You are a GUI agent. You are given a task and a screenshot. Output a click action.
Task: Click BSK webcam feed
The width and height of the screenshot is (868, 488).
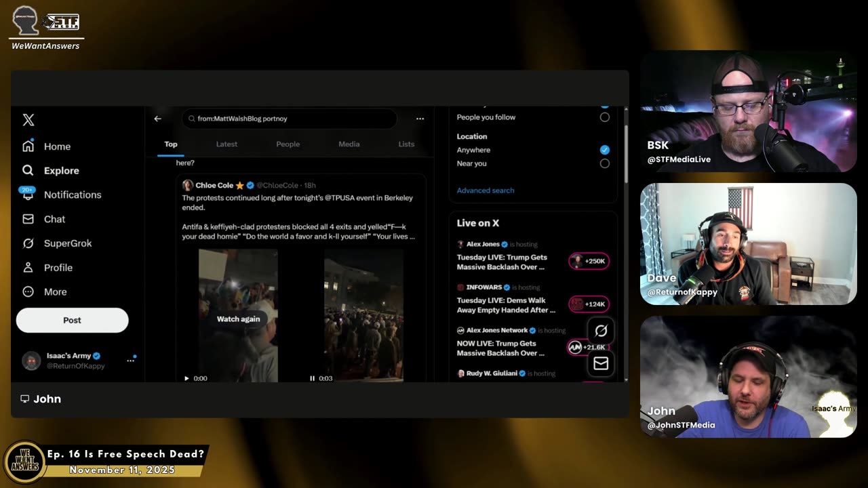pyautogui.click(x=749, y=111)
